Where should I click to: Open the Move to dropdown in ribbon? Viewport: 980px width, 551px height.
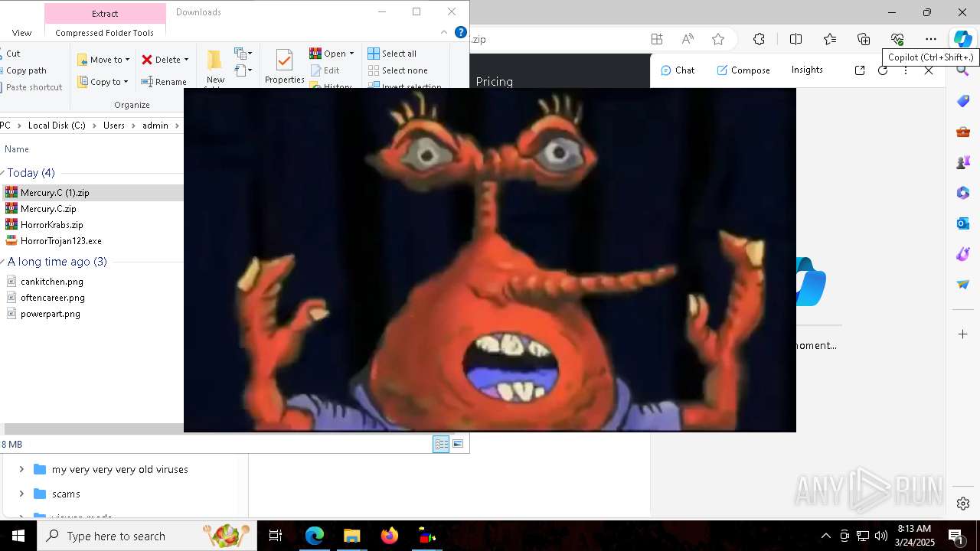[x=104, y=60]
